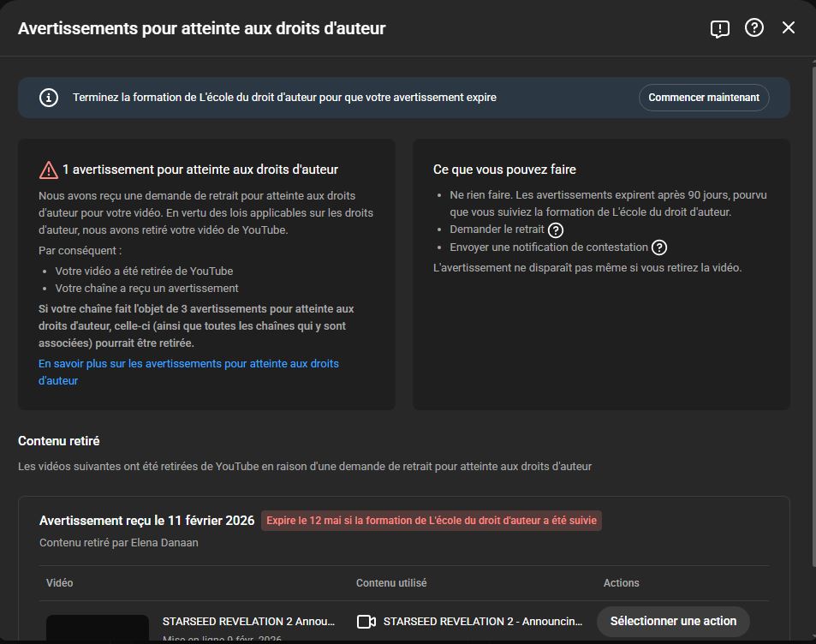
Task: Click Vidéo column header
Action: pyautogui.click(x=59, y=583)
